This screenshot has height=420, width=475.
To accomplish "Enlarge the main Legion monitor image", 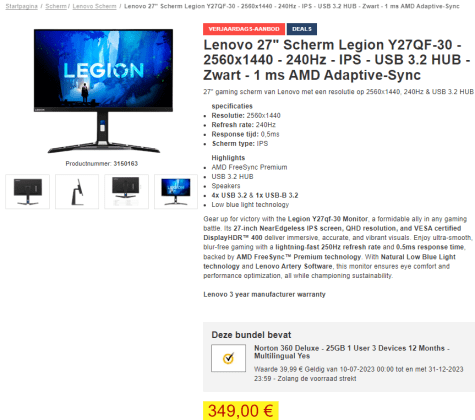I will [103, 91].
